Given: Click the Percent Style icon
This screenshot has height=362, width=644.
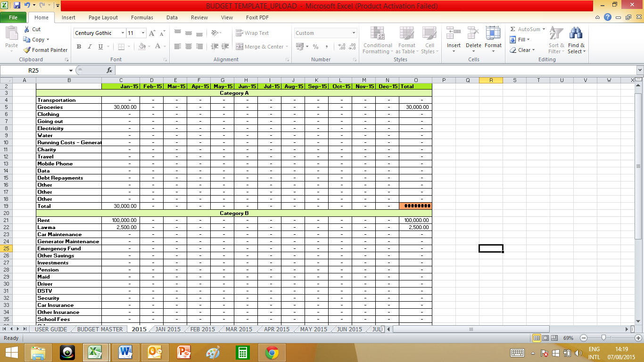Looking at the screenshot, I should click(315, 47).
